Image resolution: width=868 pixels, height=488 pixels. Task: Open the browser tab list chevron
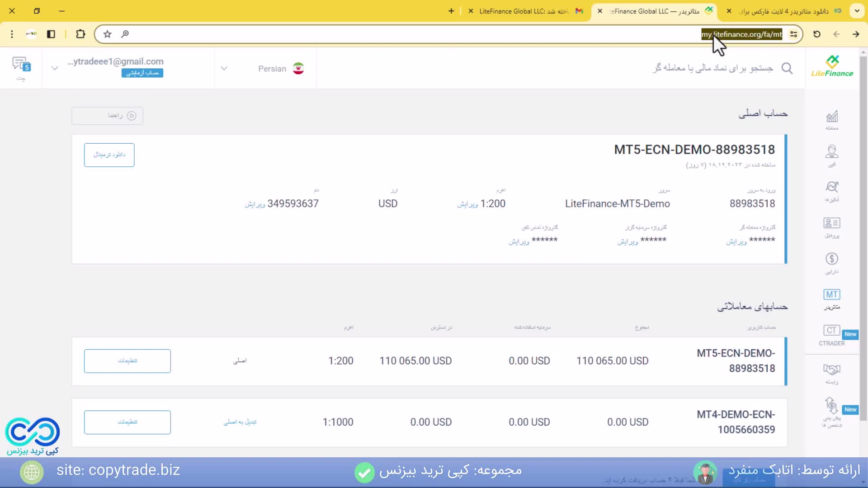(857, 11)
